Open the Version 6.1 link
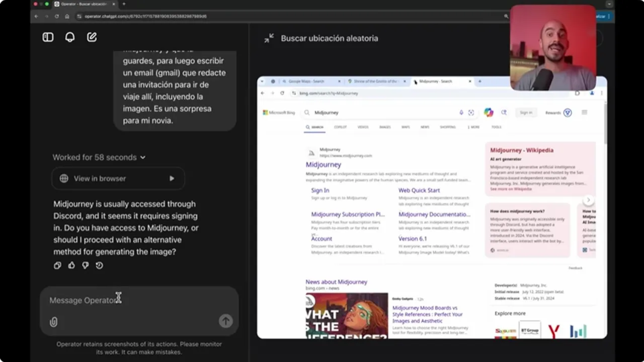The width and height of the screenshot is (644, 362). click(413, 239)
